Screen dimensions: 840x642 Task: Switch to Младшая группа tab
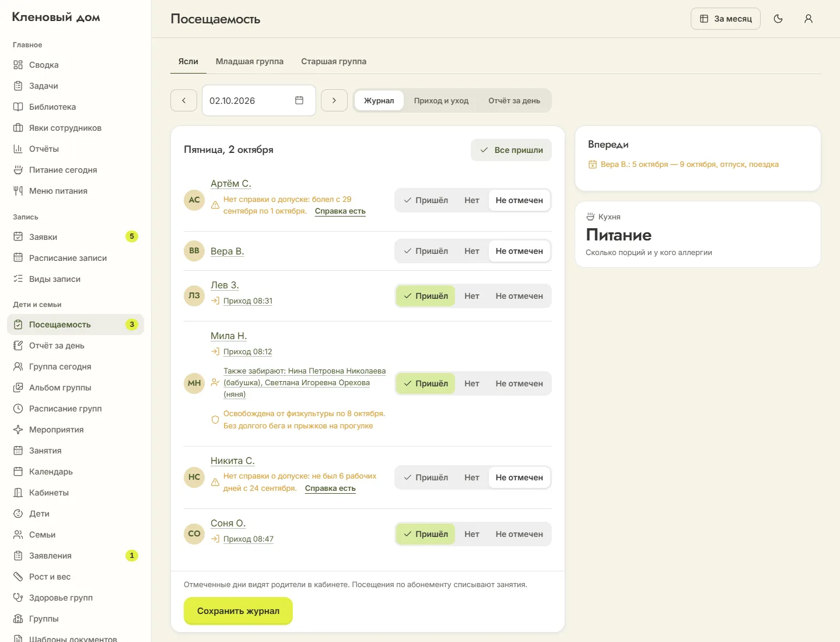click(x=250, y=61)
